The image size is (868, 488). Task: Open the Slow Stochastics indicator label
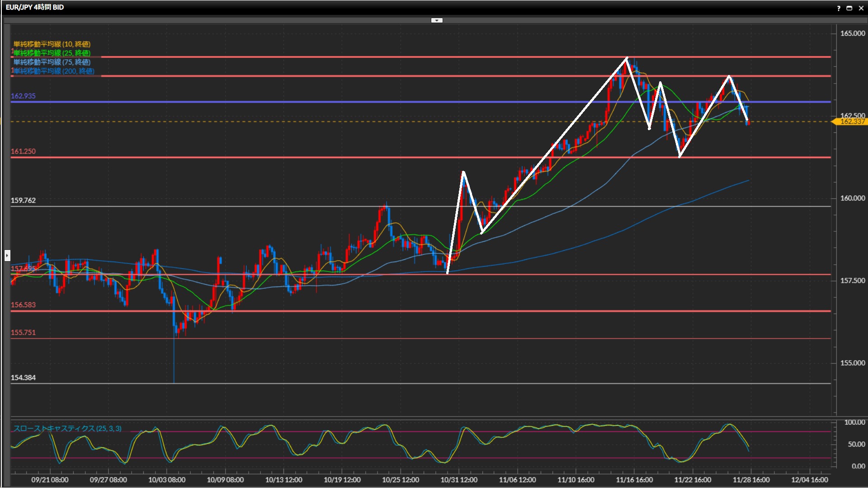coord(67,428)
